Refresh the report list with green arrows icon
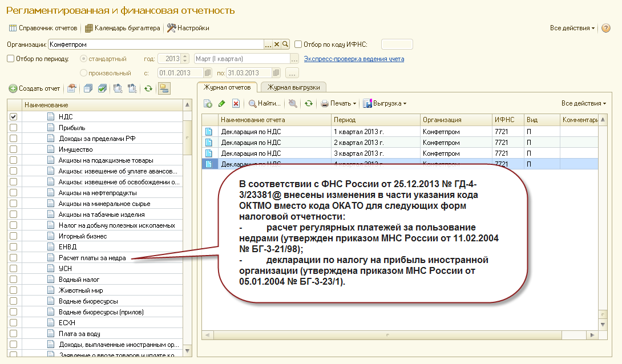Viewport: 622px width, 364px height. pos(148,88)
